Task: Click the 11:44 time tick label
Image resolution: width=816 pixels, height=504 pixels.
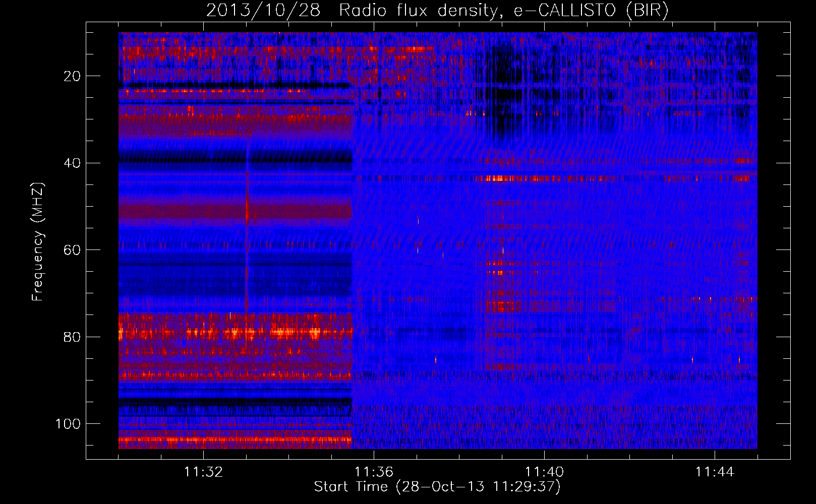Action: click(x=715, y=472)
